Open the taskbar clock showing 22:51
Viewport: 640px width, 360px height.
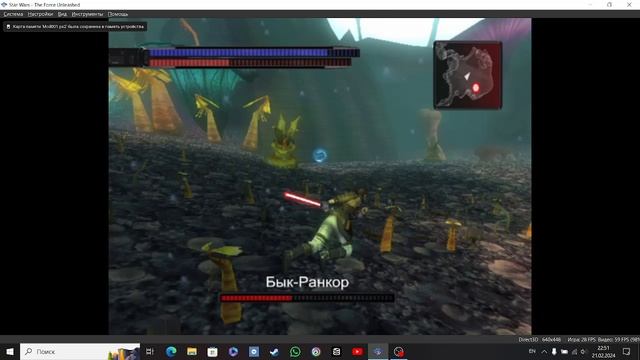(x=603, y=351)
